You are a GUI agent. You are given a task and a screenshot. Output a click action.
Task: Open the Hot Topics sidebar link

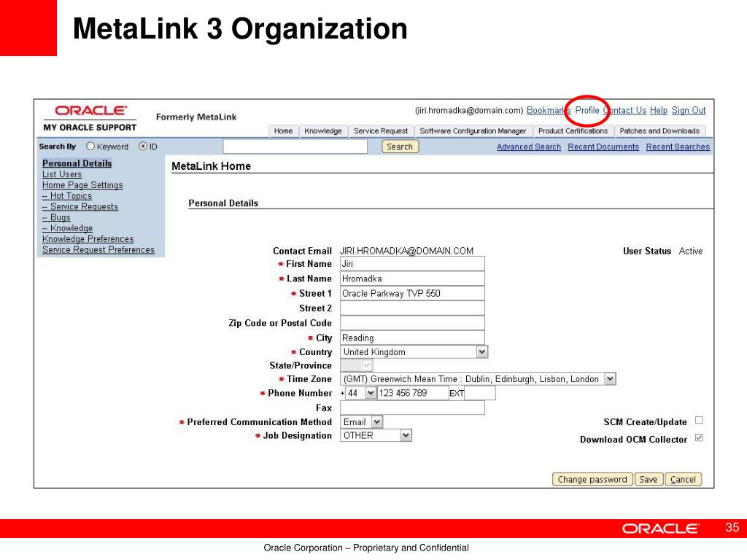click(66, 195)
